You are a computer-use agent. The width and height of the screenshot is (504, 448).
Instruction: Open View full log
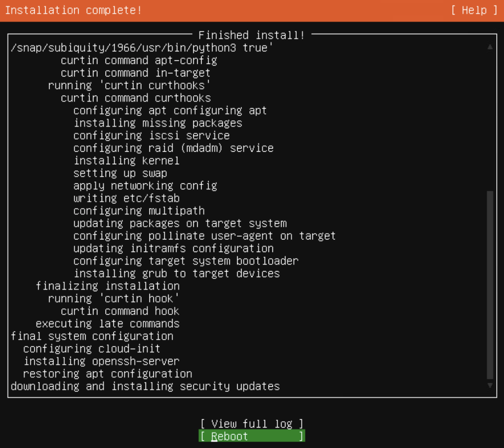(252, 424)
